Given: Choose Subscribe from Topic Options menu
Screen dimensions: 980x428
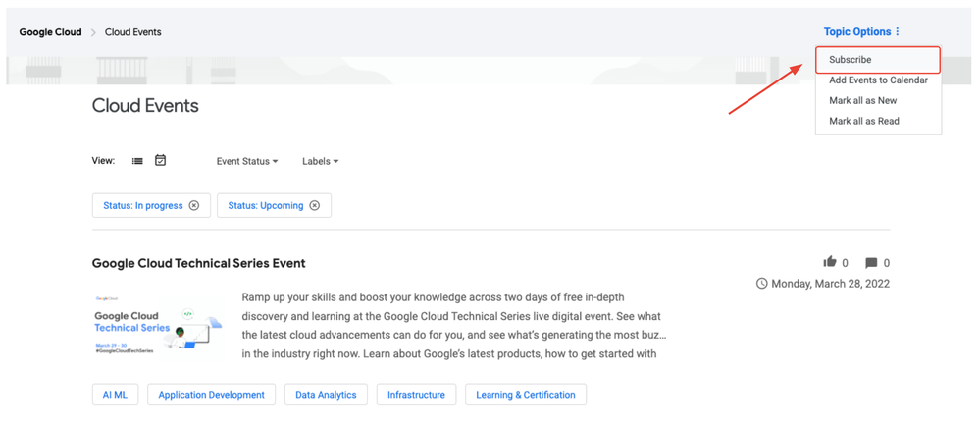Looking at the screenshot, I should tap(878, 60).
